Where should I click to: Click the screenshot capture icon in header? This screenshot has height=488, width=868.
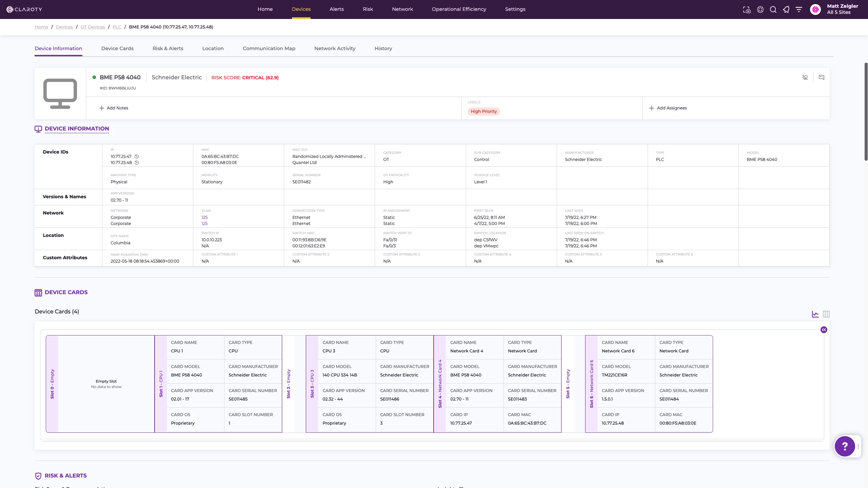[747, 9]
